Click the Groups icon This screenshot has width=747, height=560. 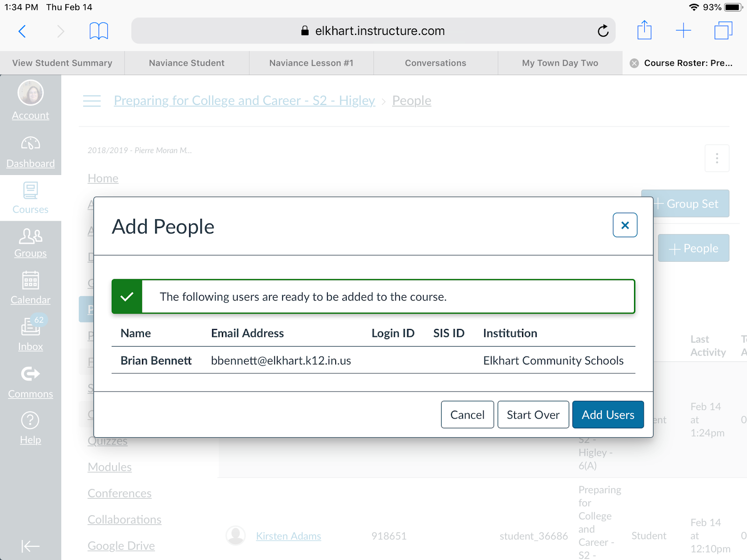pos(30,243)
